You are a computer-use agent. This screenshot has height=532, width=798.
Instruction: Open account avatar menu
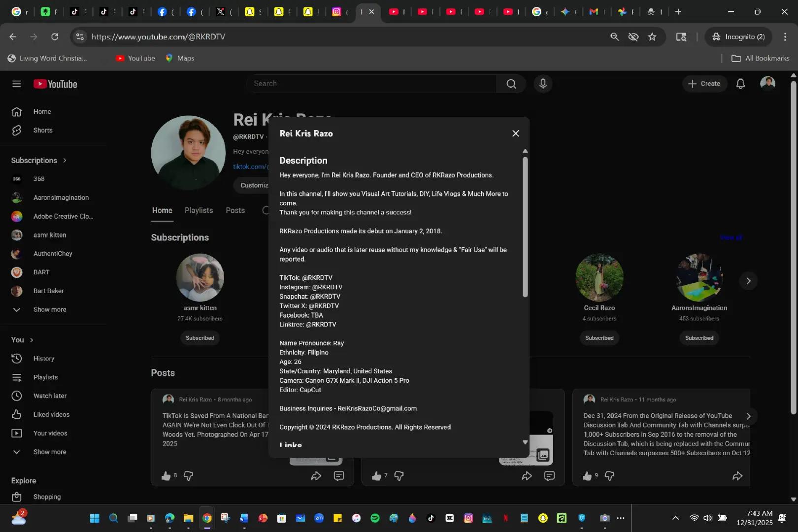[767, 84]
